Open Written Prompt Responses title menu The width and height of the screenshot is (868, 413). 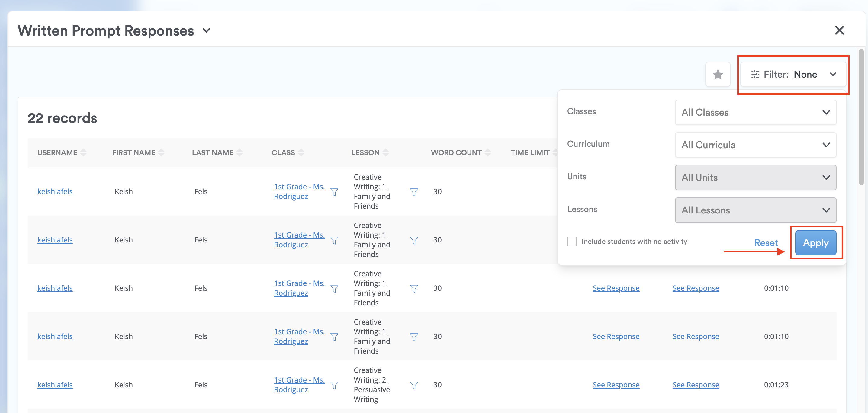207,31
